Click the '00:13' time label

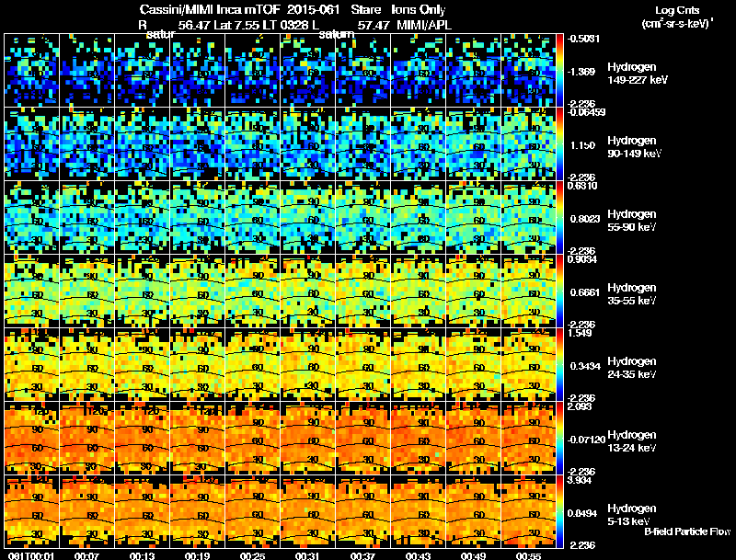click(x=142, y=556)
